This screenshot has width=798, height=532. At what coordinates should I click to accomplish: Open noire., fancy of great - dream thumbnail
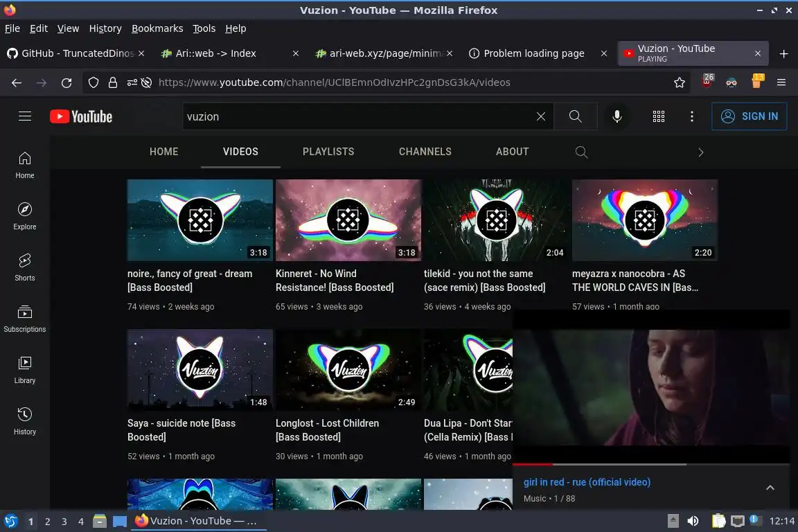point(200,220)
